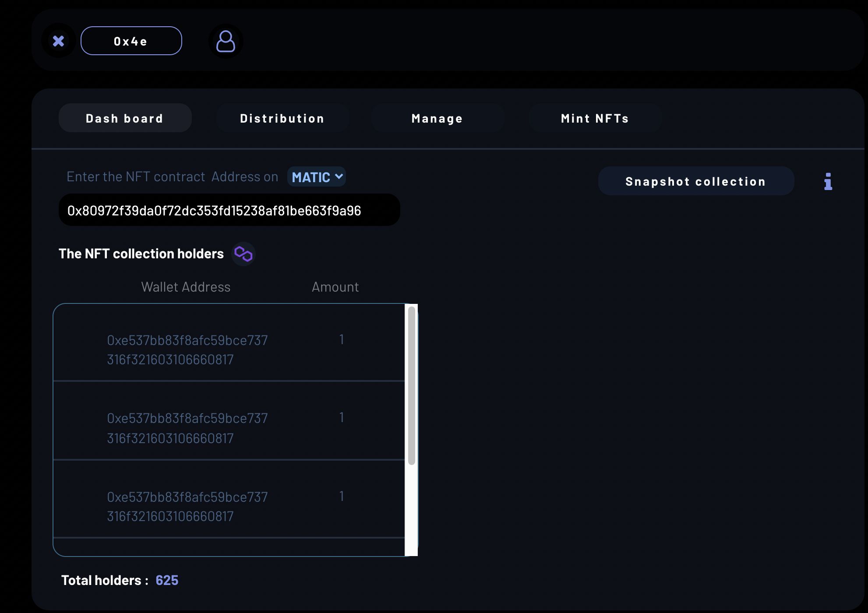Image resolution: width=868 pixels, height=613 pixels.
Task: Click the 0x4e wallet address button
Action: (x=131, y=41)
